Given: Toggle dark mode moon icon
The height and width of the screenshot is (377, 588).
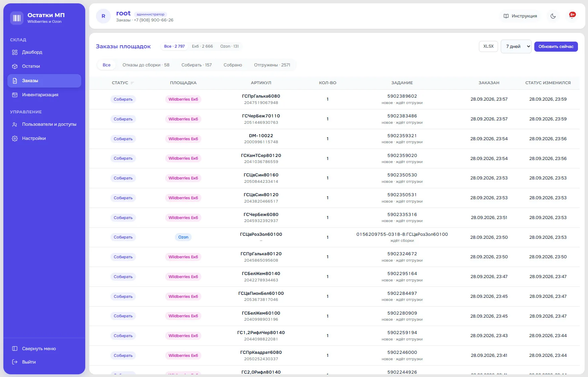Looking at the screenshot, I should pyautogui.click(x=553, y=16).
